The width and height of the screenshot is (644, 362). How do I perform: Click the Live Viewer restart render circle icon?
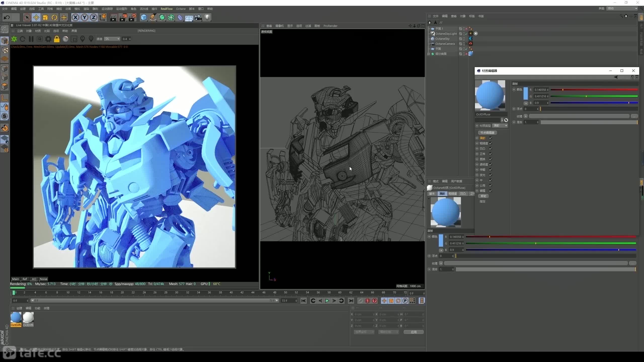(23, 39)
